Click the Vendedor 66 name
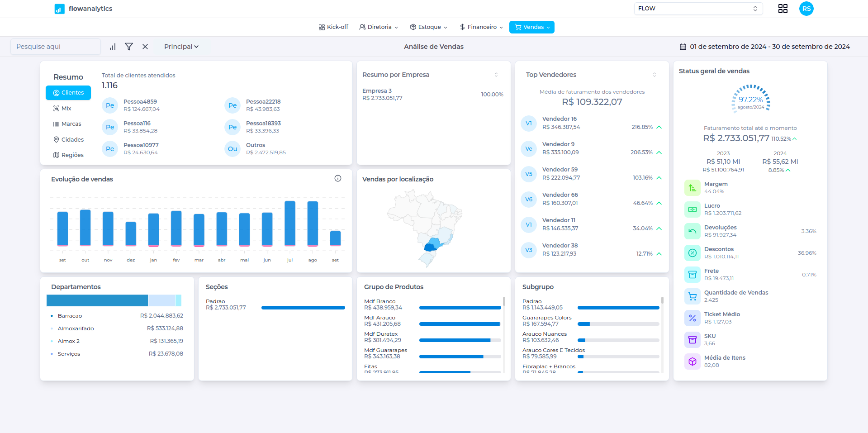Screen dimensions: 868x433 coord(560,195)
